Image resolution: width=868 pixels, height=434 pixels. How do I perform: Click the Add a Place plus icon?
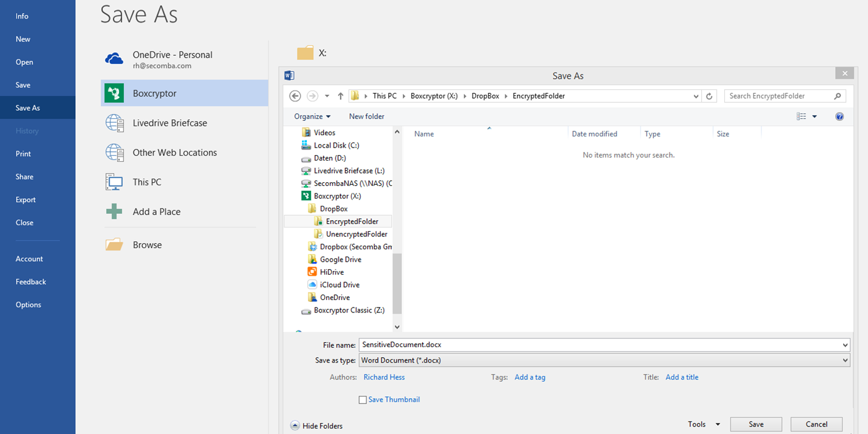tap(114, 211)
